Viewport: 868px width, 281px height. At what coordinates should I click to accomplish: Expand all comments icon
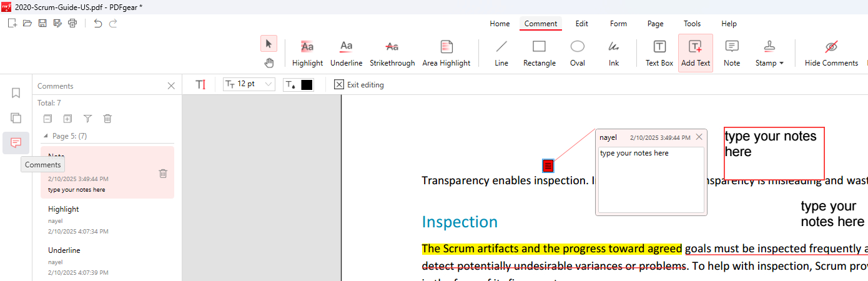click(67, 119)
